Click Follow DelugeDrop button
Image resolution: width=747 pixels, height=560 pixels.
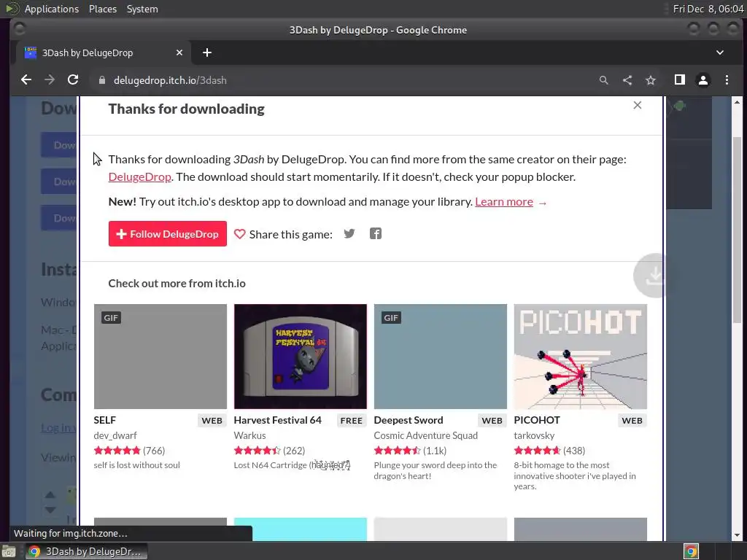167,234
